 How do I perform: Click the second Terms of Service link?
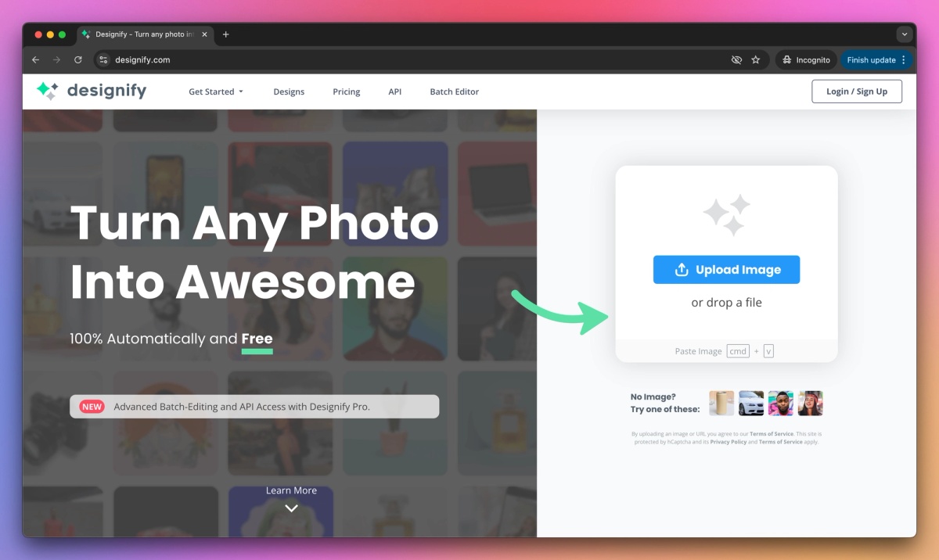coord(781,442)
